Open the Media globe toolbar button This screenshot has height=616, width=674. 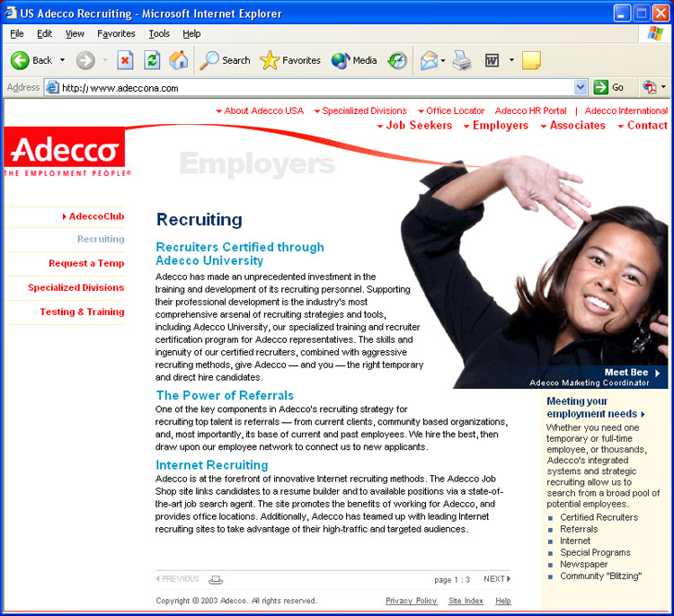354,60
